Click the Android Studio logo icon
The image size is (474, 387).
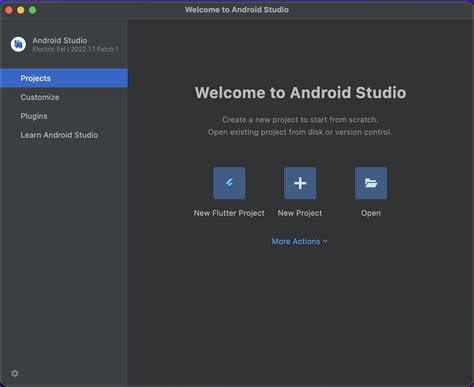[18, 44]
